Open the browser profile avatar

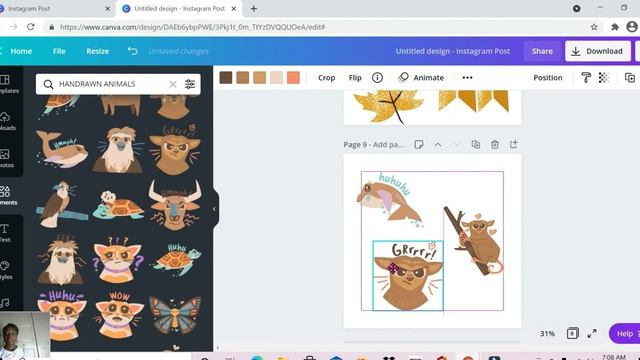click(632, 27)
